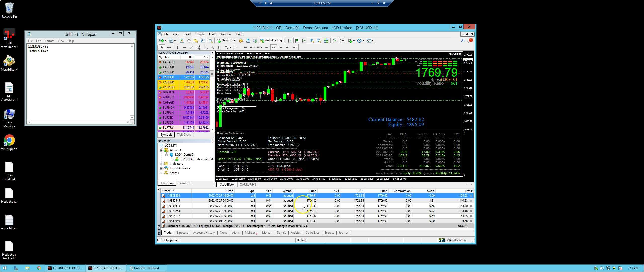Image resolution: width=644 pixels, height=272 pixels.
Task: Select the Fibonacci retracement tool
Action: click(x=206, y=47)
